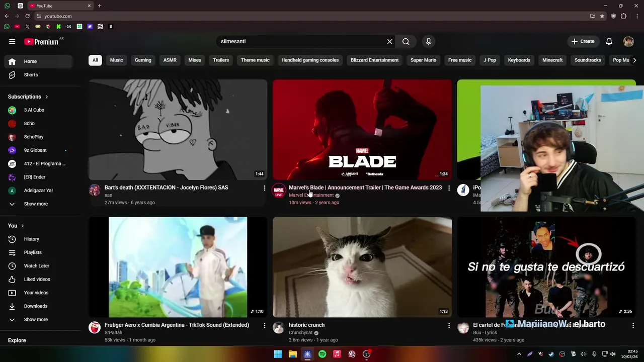Open 9z Globant channel subscription
Screen dimensions: 644x362
(39, 150)
